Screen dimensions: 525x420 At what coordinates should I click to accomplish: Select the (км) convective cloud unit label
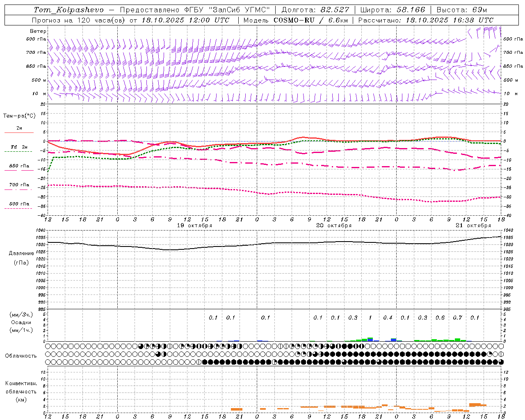click(21, 399)
